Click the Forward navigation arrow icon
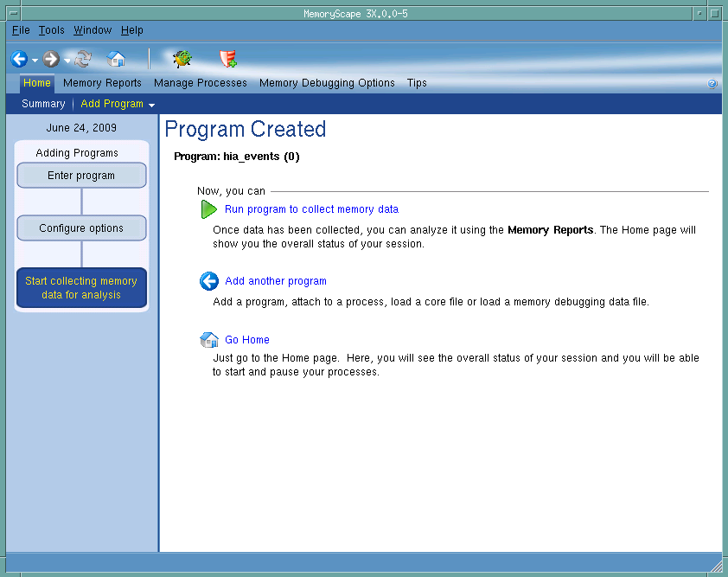The image size is (728, 577). (x=51, y=59)
